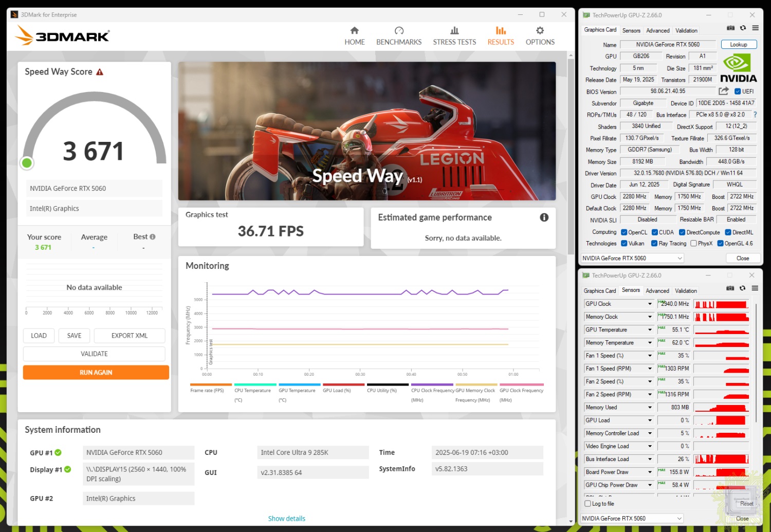Viewport: 771px width, 532px height.
Task: Open the GPU selector dropdown in upper GPU-Z
Action: pyautogui.click(x=632, y=259)
